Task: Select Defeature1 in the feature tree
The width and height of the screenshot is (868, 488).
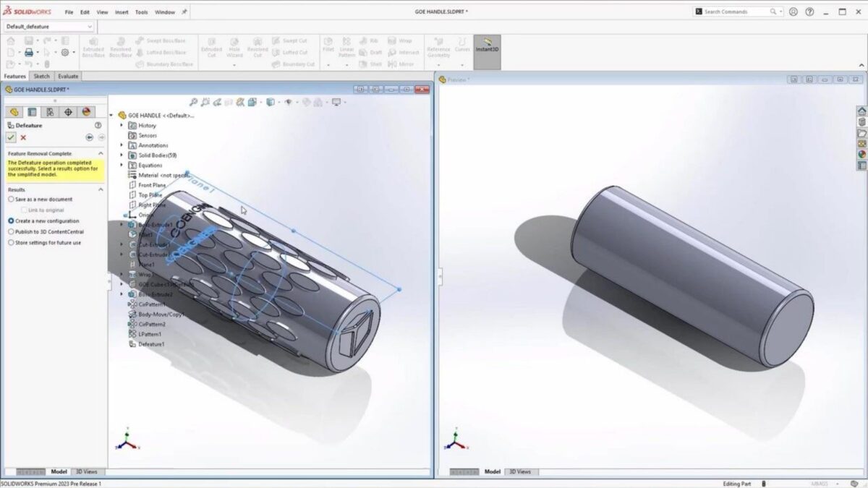Action: tap(151, 344)
